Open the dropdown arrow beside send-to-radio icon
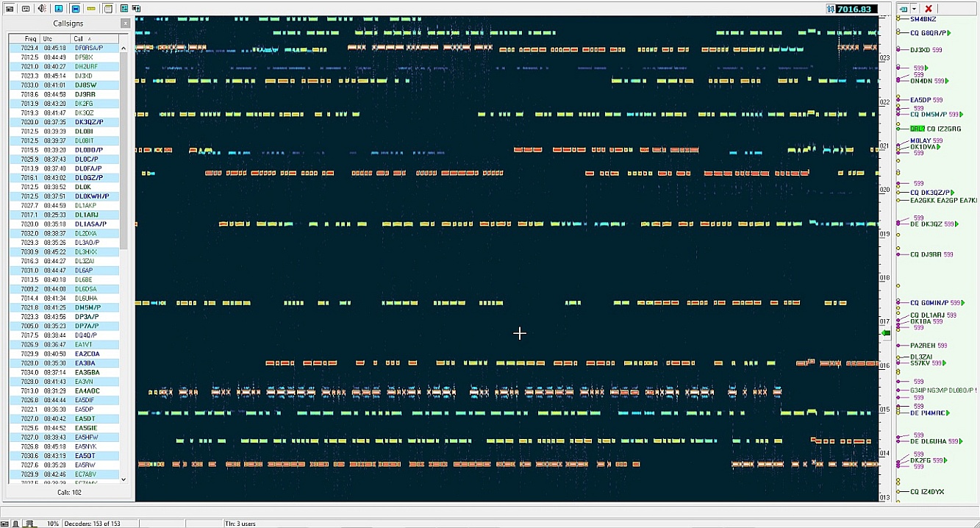980x528 pixels. [x=914, y=9]
